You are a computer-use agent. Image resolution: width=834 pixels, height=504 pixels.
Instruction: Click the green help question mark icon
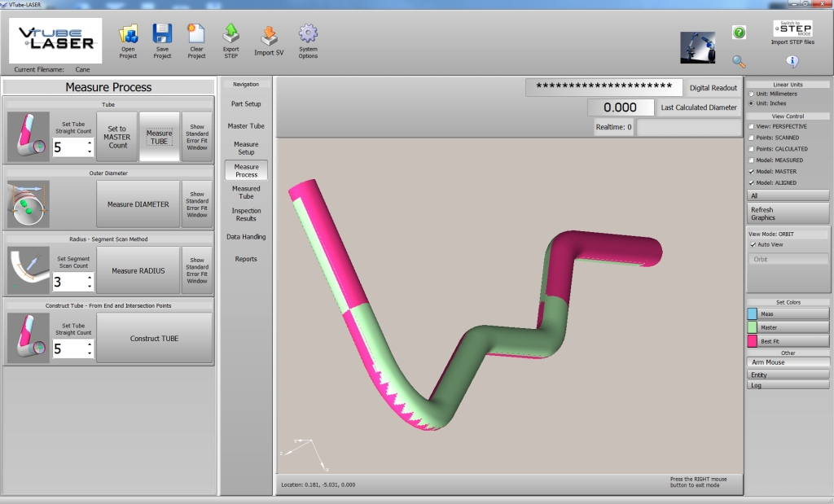pyautogui.click(x=739, y=33)
